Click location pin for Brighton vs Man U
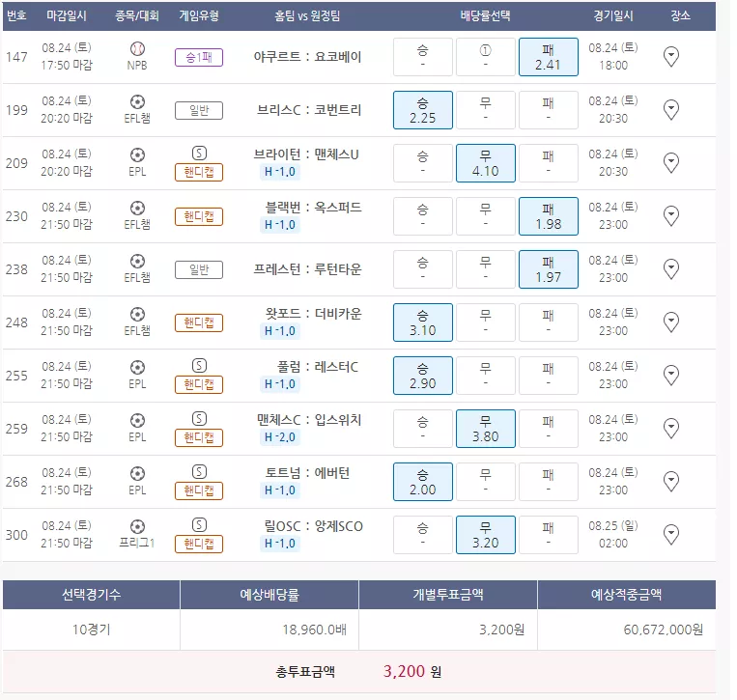737x700 pixels. click(x=672, y=163)
